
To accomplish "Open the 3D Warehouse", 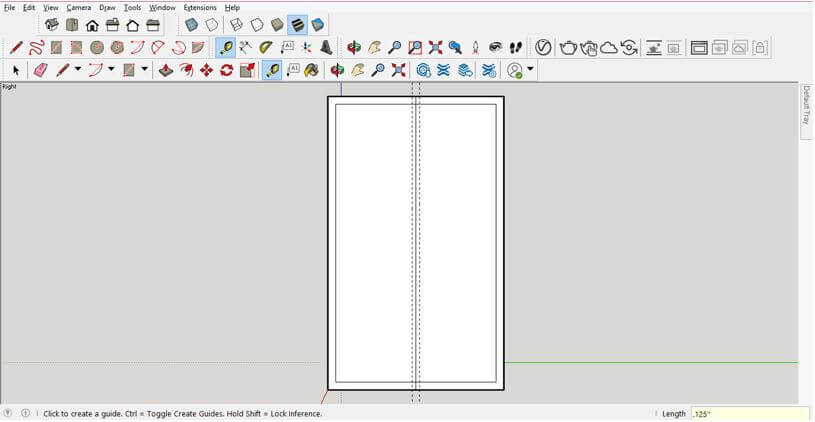I will point(423,70).
